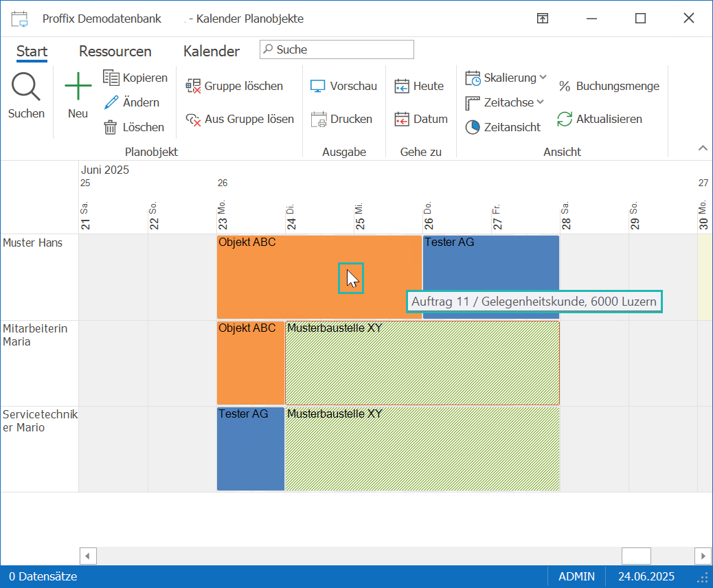Open the Vorschau preview
The image size is (713, 588).
343,86
